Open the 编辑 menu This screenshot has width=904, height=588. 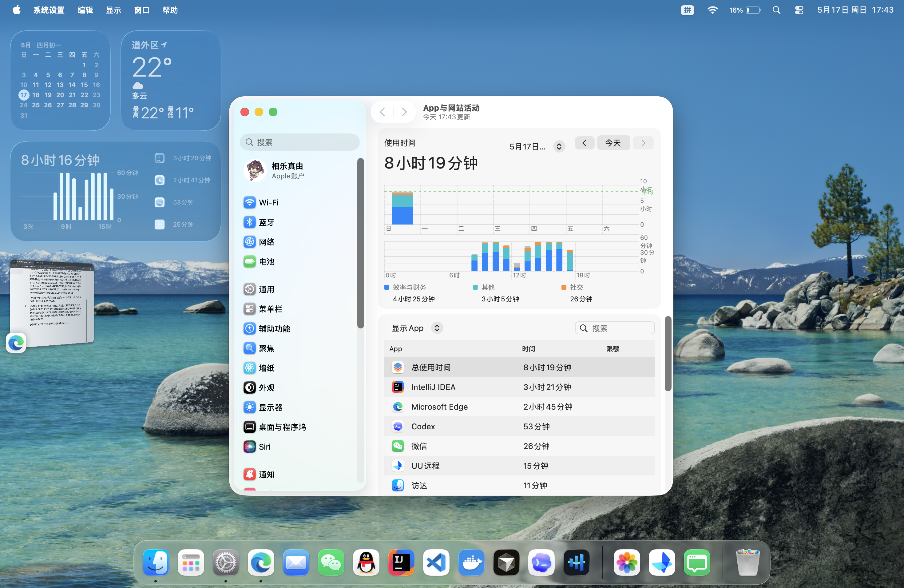(85, 10)
